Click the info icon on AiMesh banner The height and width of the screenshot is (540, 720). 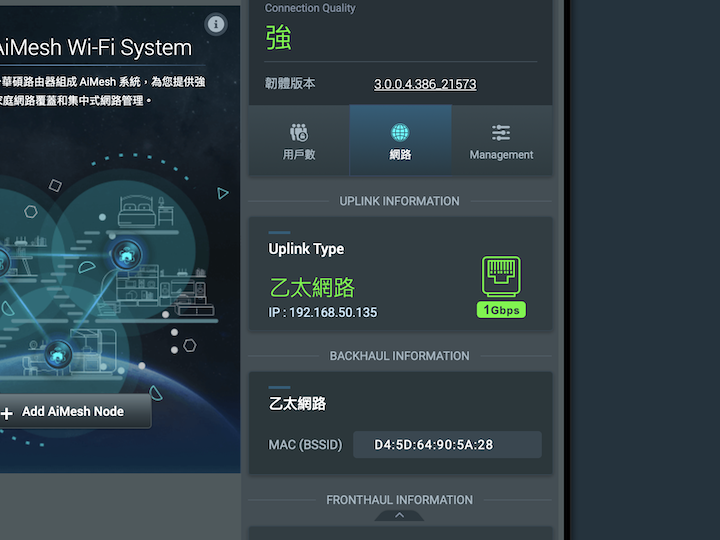[x=216, y=24]
